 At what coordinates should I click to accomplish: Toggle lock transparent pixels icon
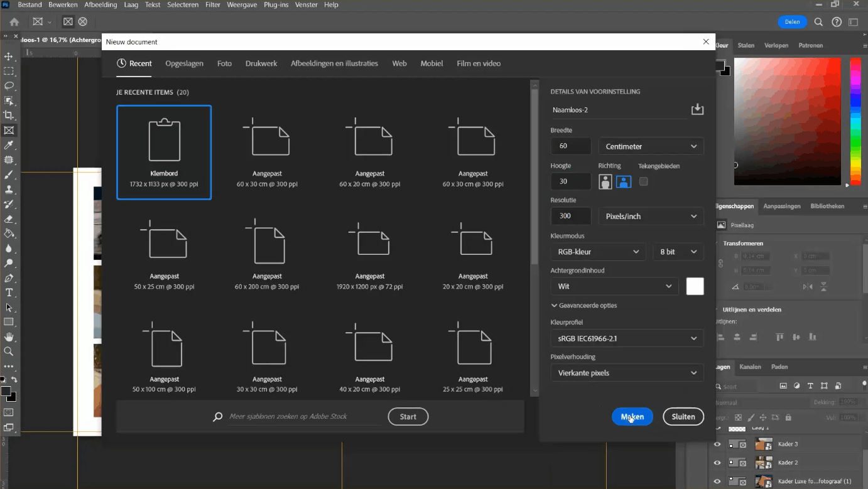coord(738,417)
